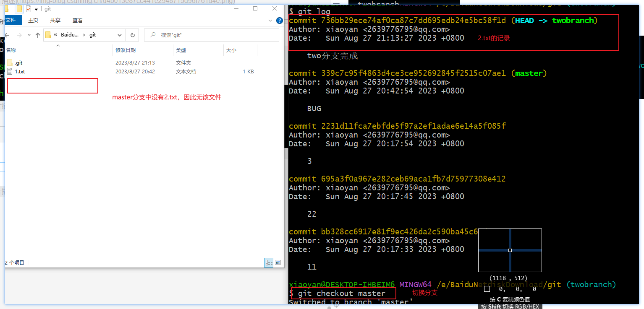Viewport: 644px width, 309px height.
Task: Click the 'git checkout master' command text
Action: coord(342,293)
